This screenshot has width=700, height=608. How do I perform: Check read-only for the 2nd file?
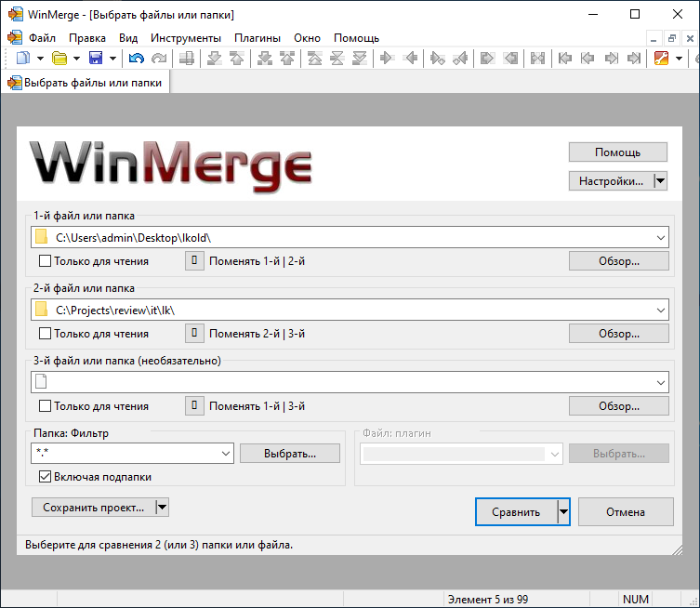45,333
